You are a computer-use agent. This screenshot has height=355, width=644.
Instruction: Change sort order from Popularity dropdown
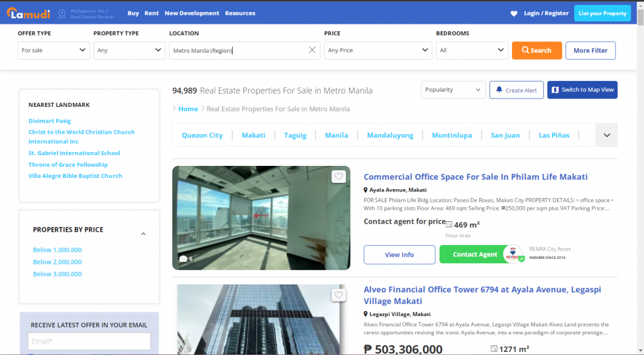453,90
